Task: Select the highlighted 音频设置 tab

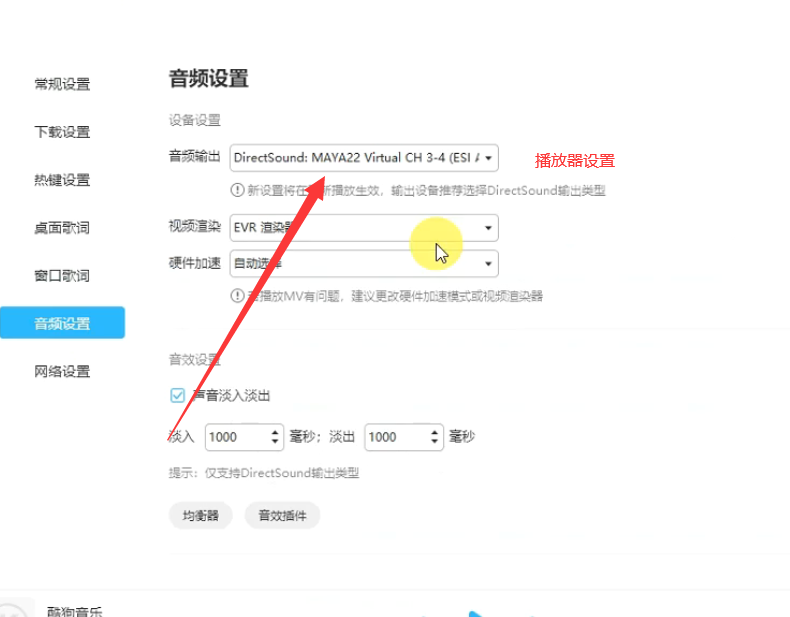Action: (62, 323)
